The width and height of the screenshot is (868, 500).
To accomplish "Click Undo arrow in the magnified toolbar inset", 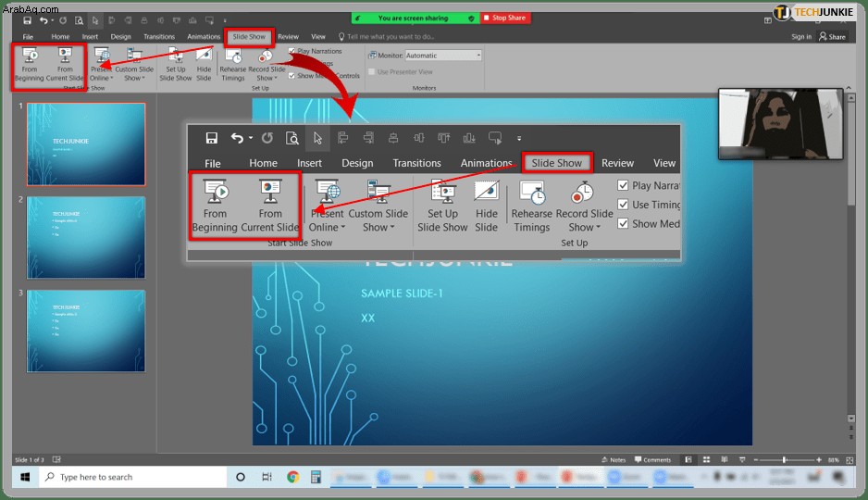I will tap(237, 138).
